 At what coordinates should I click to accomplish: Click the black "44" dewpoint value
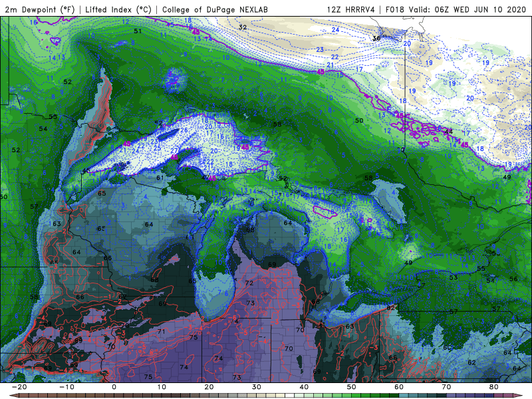tap(448, 132)
